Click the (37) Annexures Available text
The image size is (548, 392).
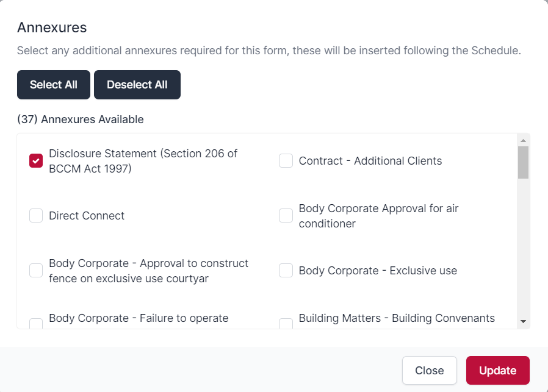[x=81, y=119]
